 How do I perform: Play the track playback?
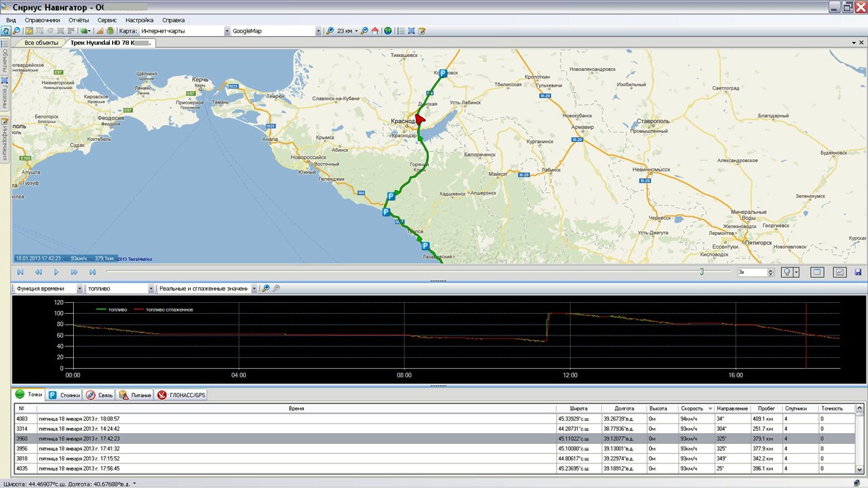56,272
